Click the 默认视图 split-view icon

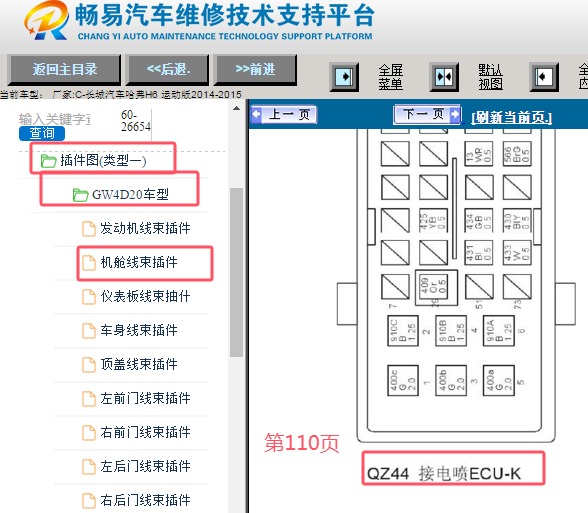(x=444, y=77)
